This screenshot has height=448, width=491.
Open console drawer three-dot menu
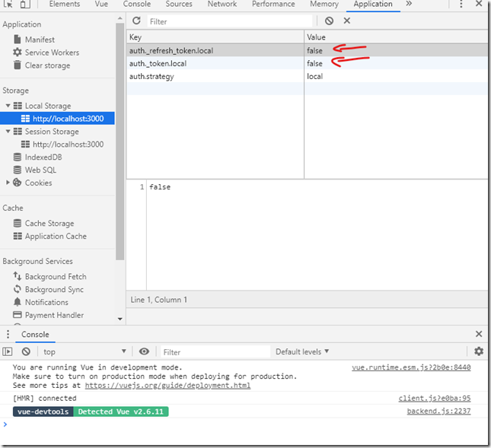coord(8,334)
